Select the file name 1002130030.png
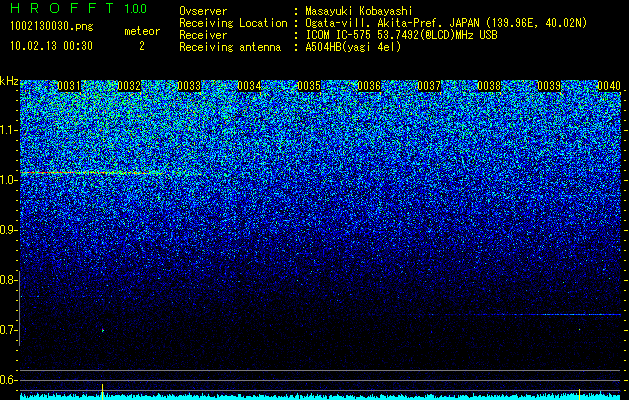 click(x=52, y=27)
